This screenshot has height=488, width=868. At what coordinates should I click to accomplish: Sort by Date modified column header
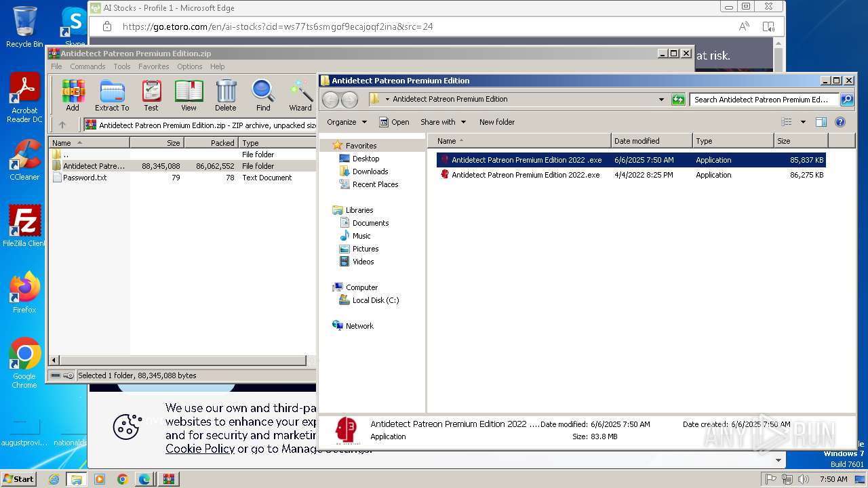pyautogui.click(x=652, y=141)
